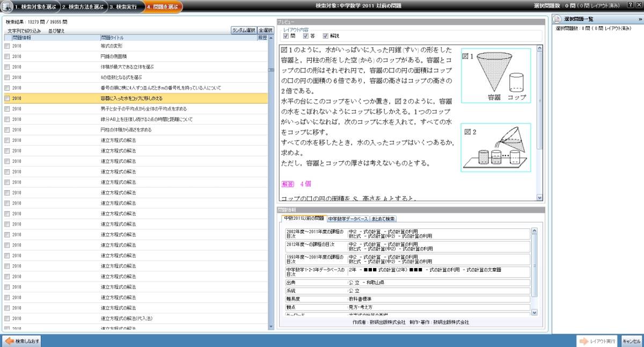Go to step 3 検索実行
The width and height of the screenshot is (644, 347).
pyautogui.click(x=124, y=6)
